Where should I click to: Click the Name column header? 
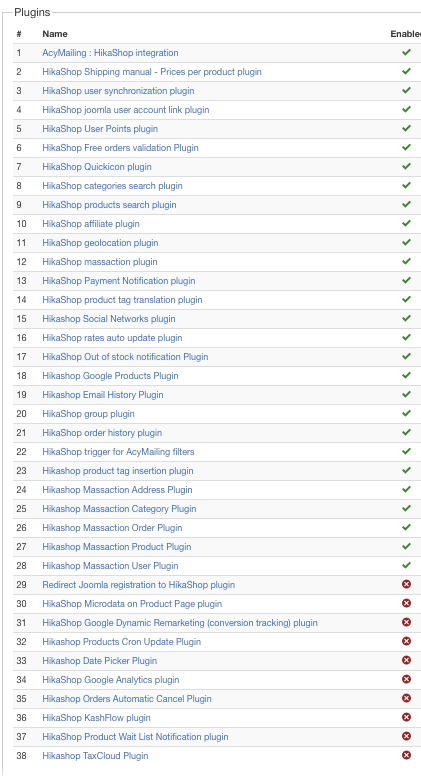click(55, 34)
